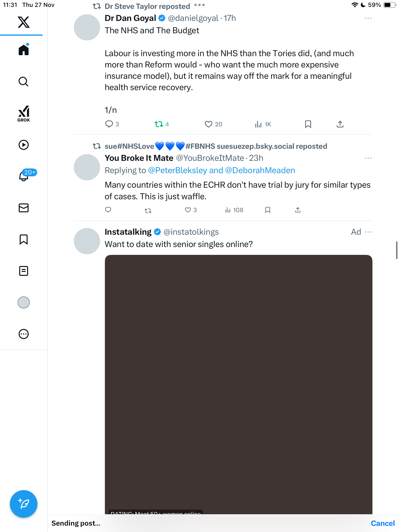Open Lists icon in sidebar
This screenshot has width=399, height=532.
tap(24, 271)
